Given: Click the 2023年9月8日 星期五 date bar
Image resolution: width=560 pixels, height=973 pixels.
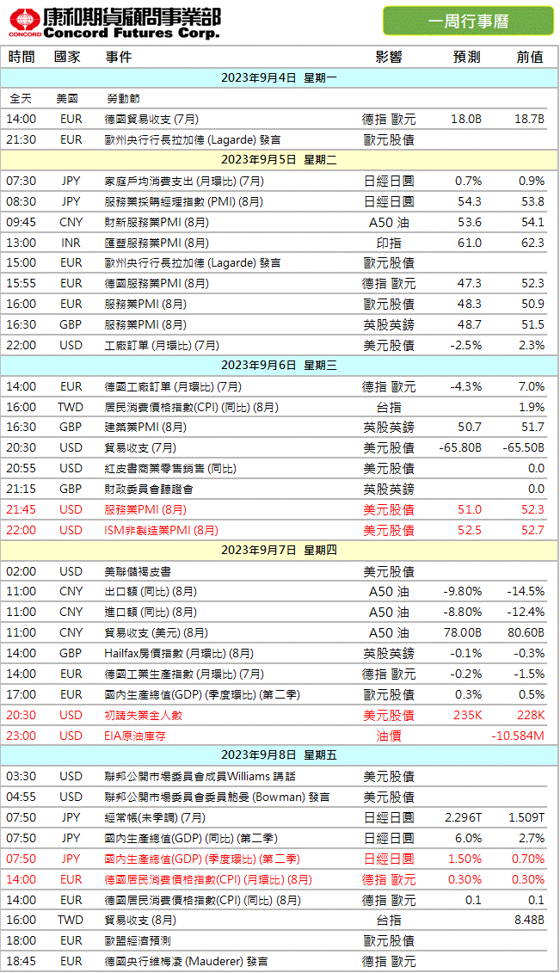Looking at the screenshot, I should (280, 755).
